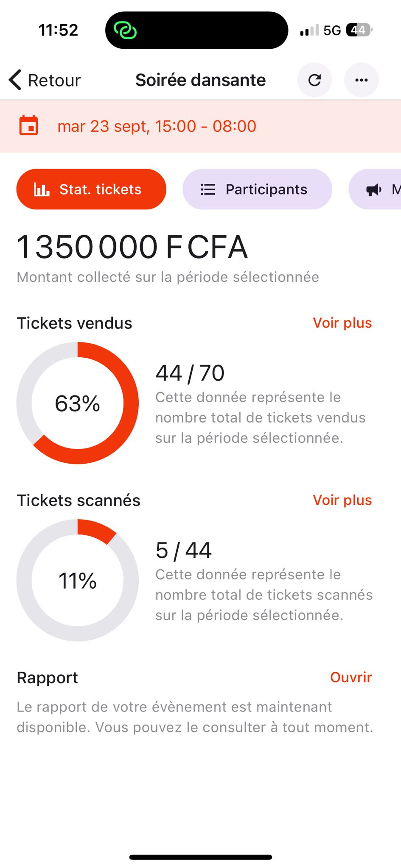Tap the list icon on Participants

tap(208, 189)
